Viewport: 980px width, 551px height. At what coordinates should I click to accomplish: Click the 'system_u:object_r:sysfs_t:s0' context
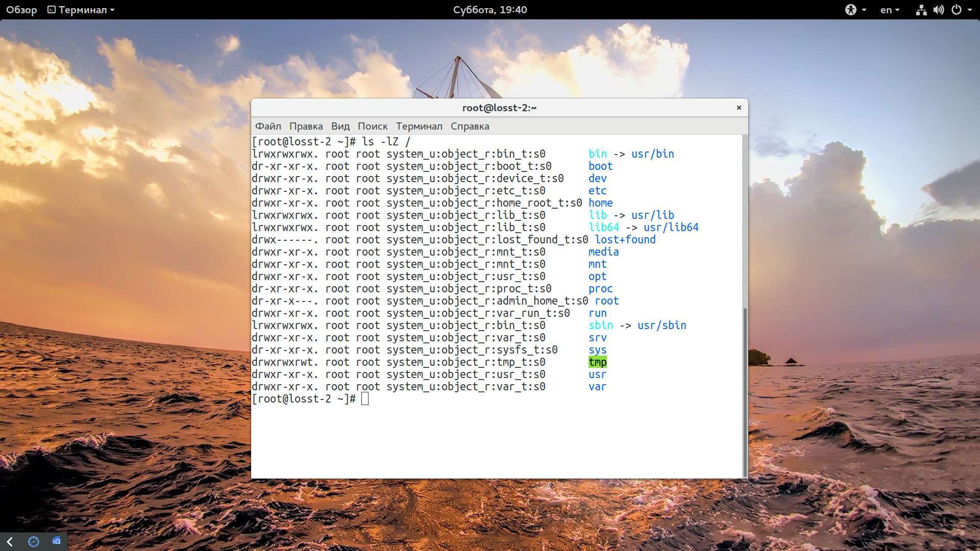[472, 350]
